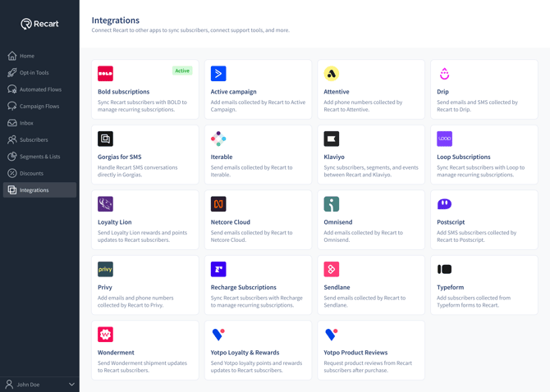
Task: Open Attentive integration title
Action: [337, 92]
